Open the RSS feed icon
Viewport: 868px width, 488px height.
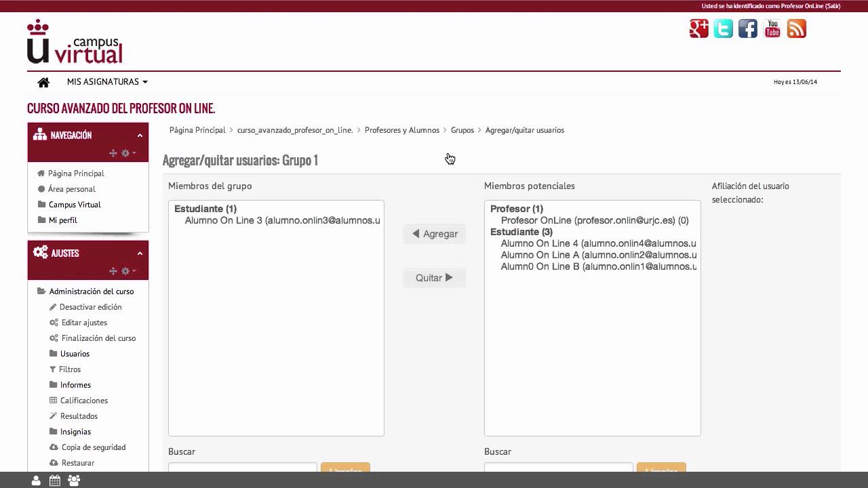point(797,28)
